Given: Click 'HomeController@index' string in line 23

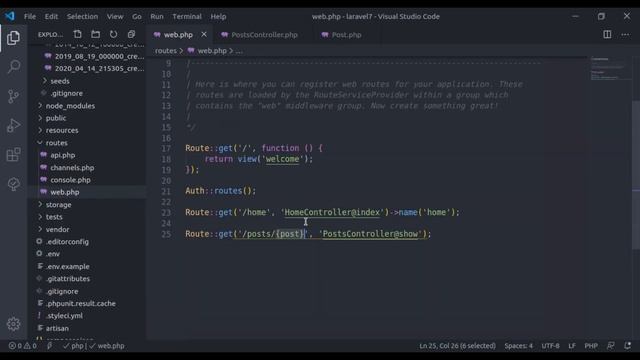Looking at the screenshot, I should coord(332,212).
